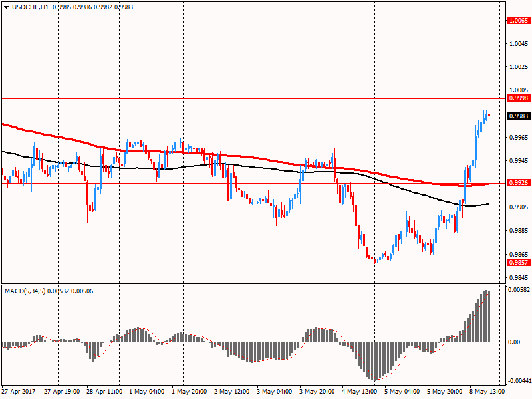Select the 27 Apr 2017 time axis label
The height and width of the screenshot is (399, 532).
19,392
